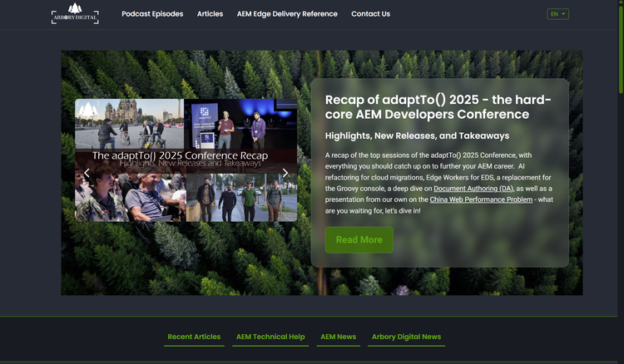Open AEM Edge Delivery Reference menu item
The width and height of the screenshot is (624, 364).
click(287, 14)
